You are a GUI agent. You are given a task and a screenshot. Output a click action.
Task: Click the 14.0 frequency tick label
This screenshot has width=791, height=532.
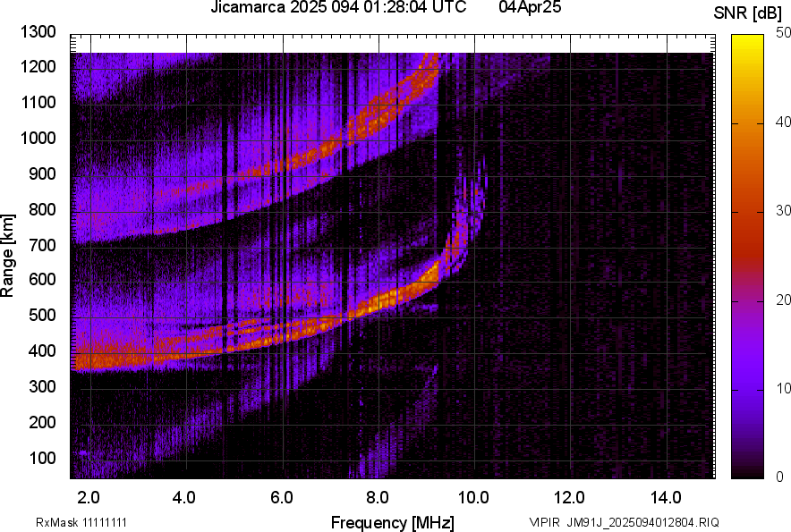click(666, 498)
